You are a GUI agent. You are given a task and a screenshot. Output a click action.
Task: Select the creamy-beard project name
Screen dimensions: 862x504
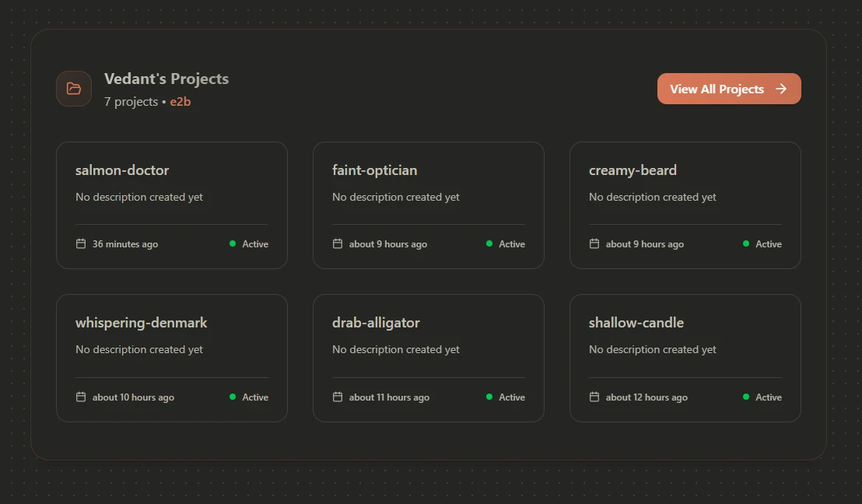pyautogui.click(x=632, y=170)
